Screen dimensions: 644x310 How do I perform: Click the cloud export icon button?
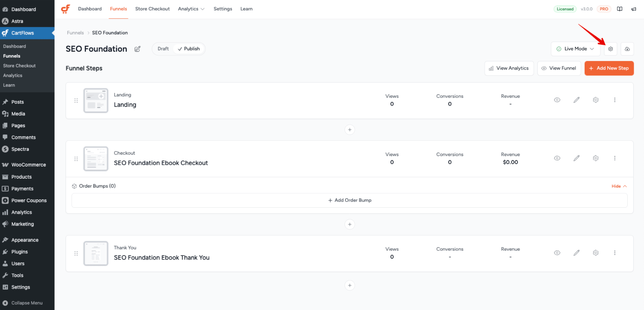pos(627,49)
